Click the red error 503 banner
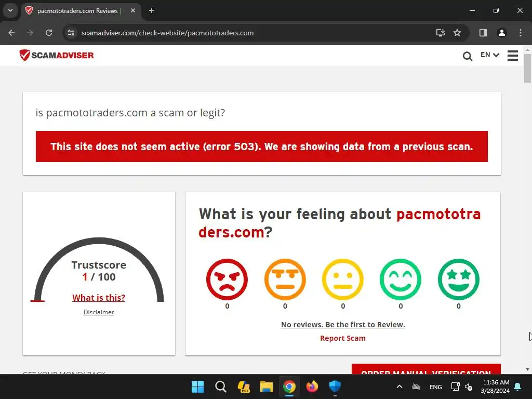 point(262,146)
